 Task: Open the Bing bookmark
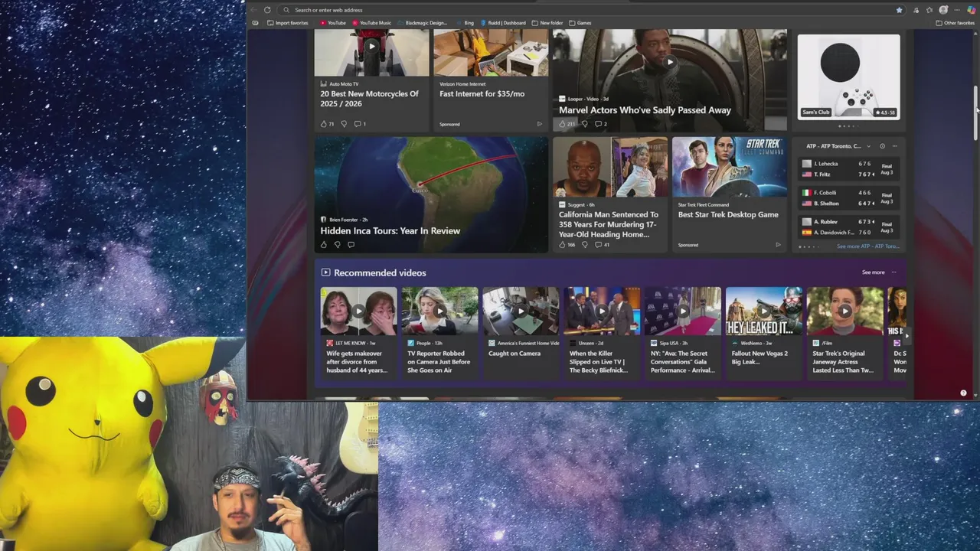pos(465,23)
